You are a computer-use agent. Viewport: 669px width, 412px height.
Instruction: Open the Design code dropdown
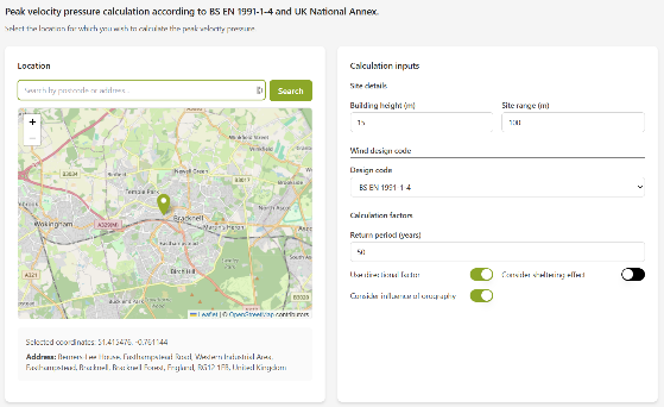(496, 187)
